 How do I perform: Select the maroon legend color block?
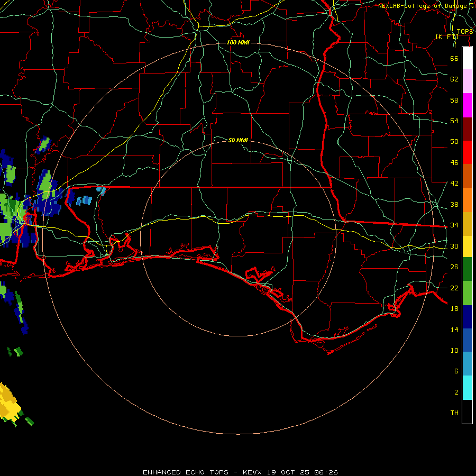point(467,129)
